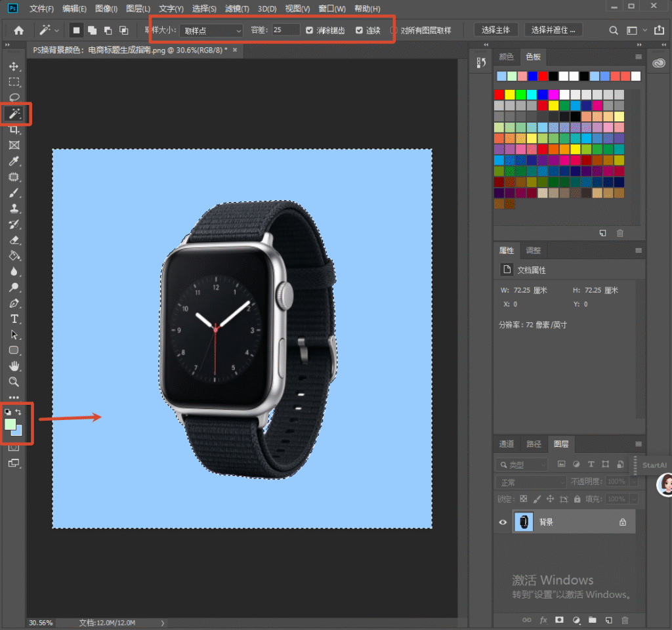Select the Clone Stamp tool

pyautogui.click(x=14, y=209)
